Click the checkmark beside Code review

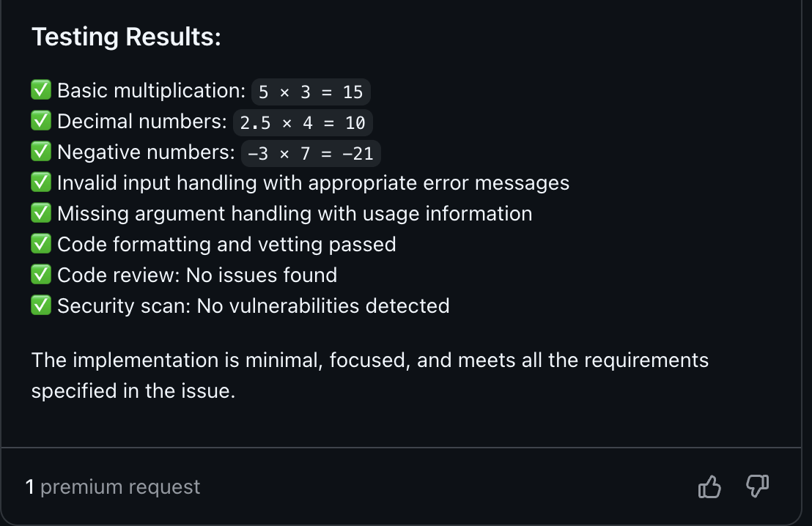click(x=41, y=275)
